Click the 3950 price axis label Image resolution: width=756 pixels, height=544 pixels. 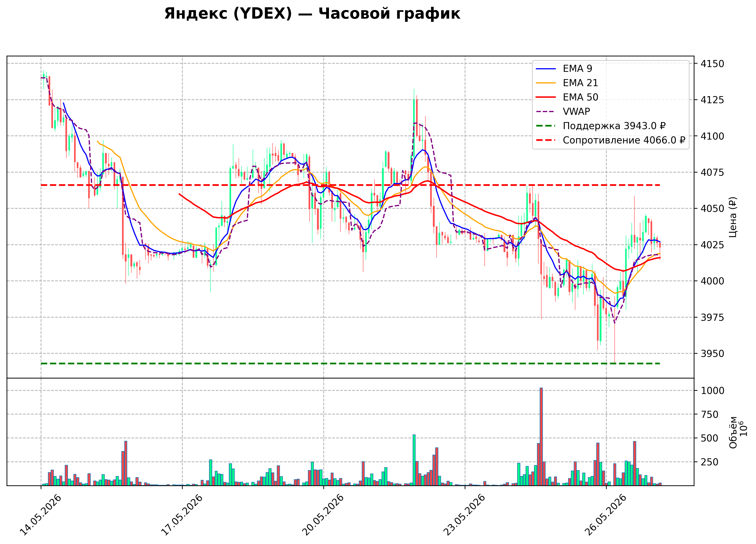click(x=712, y=353)
